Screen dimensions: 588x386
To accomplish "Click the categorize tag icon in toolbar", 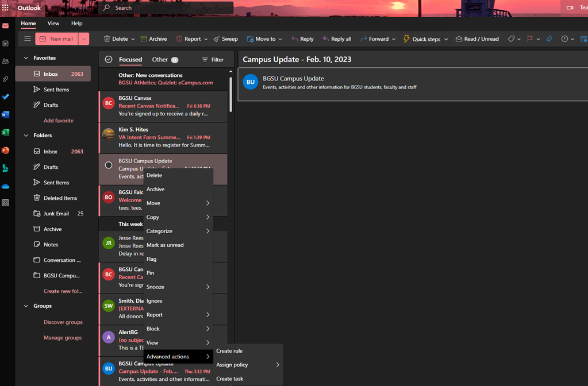I will (x=511, y=39).
